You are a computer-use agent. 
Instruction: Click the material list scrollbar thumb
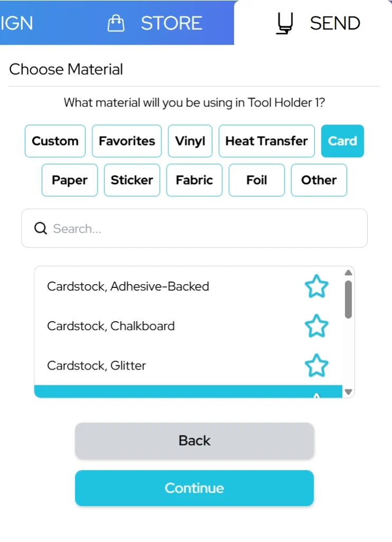pos(348,299)
